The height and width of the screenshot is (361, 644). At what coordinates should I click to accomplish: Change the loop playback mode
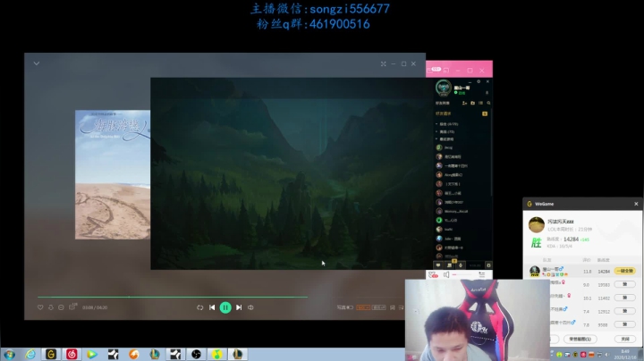200,307
